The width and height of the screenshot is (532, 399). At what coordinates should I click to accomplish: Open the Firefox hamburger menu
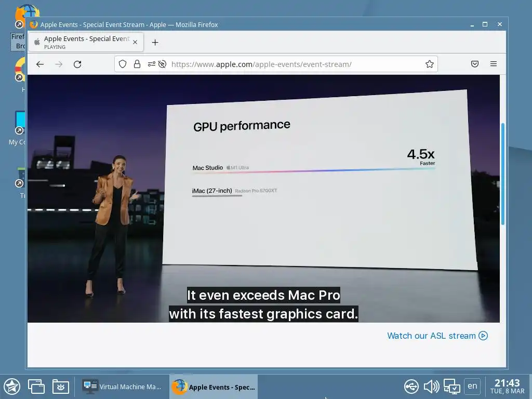click(x=494, y=64)
